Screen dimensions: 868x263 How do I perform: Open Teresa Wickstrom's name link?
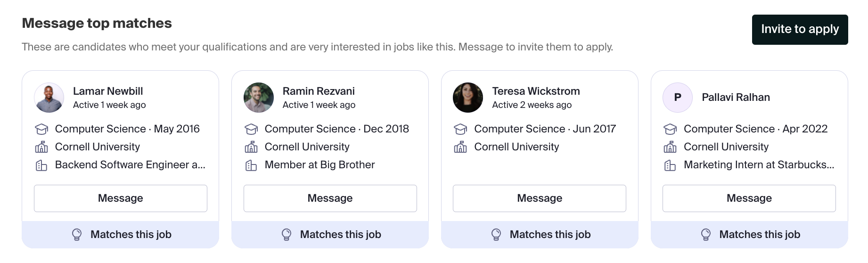(536, 91)
